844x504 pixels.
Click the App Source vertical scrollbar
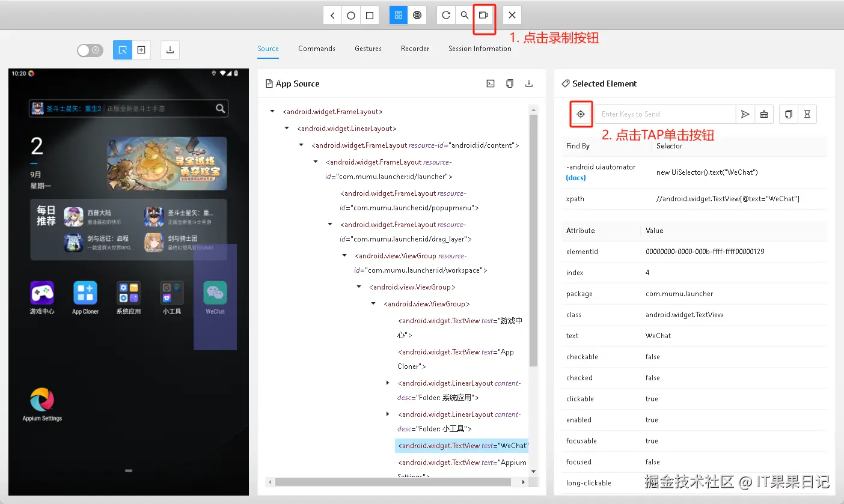[533, 240]
